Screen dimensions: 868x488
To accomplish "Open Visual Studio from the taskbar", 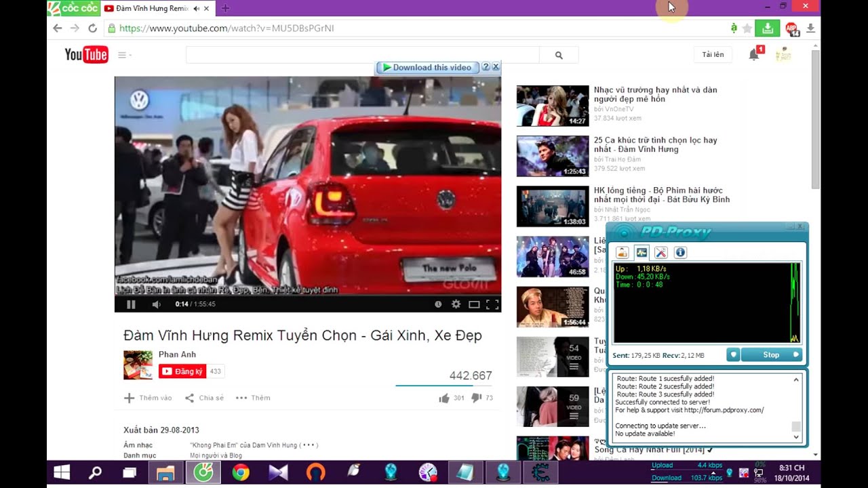I will (278, 472).
